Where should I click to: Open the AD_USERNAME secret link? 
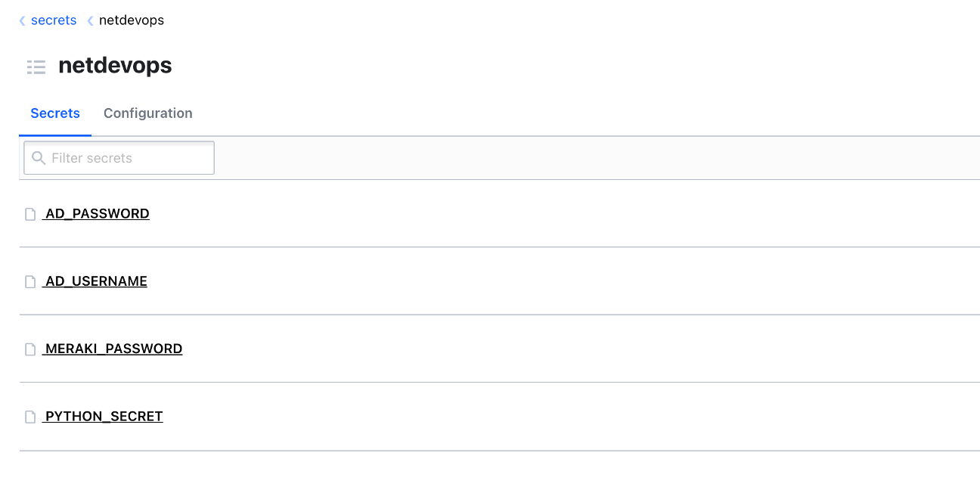pyautogui.click(x=96, y=281)
